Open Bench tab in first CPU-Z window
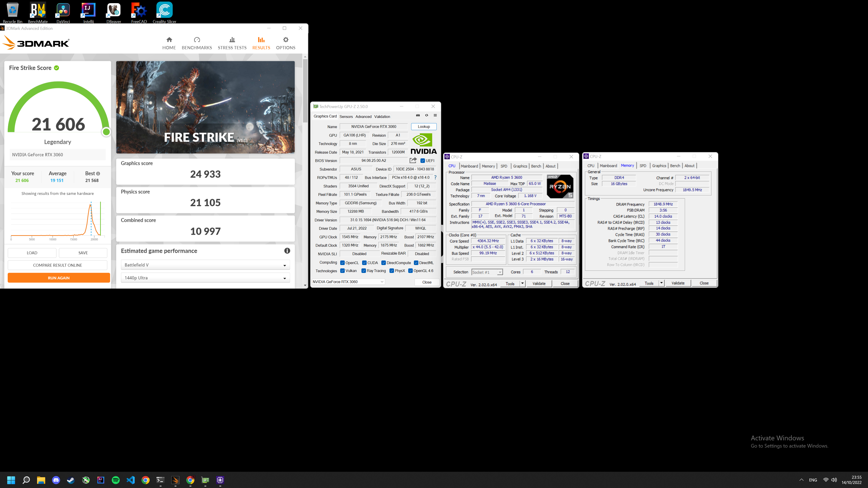Screen dimensions: 868x488 point(536,166)
